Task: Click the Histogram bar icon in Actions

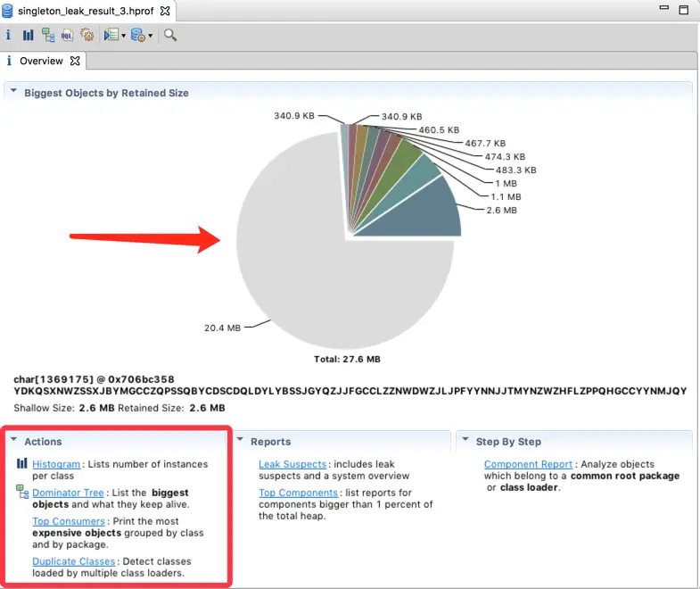Action: pos(22,463)
